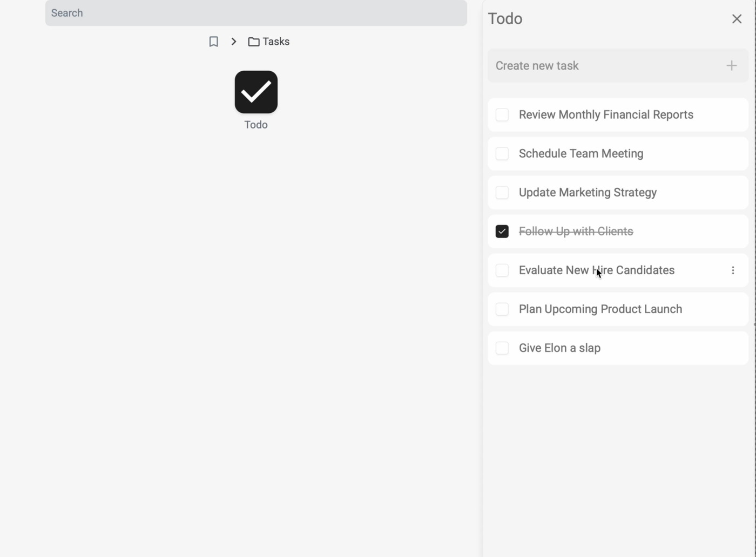Viewport: 756px width, 557px height.
Task: Click the plus icon to add task
Action: tap(731, 66)
